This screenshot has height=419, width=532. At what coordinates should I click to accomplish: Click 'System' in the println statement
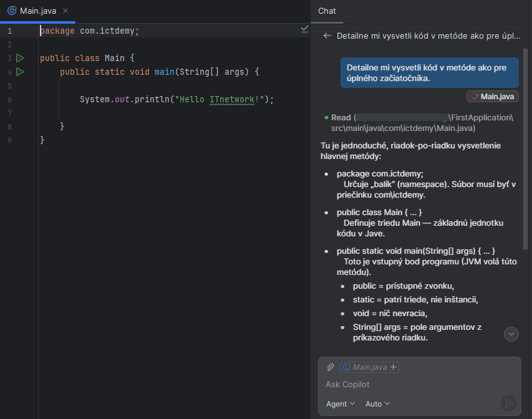(95, 99)
